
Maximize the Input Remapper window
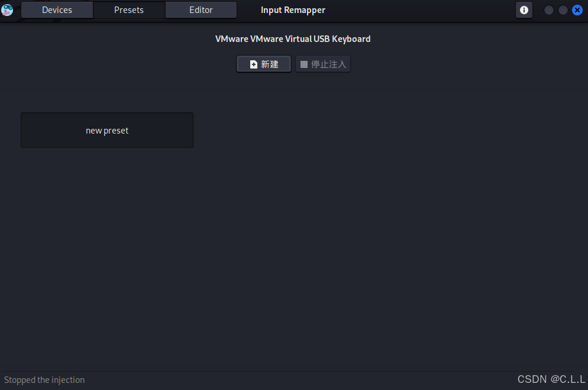click(x=563, y=10)
